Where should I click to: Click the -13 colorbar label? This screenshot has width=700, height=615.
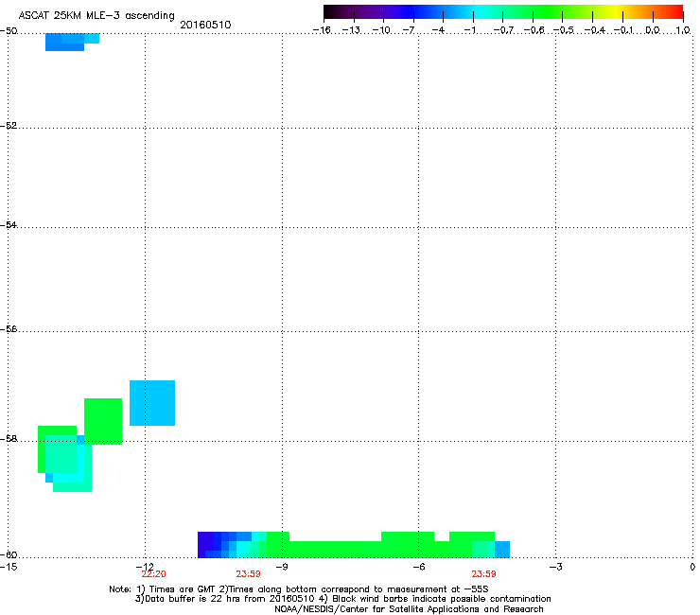[x=351, y=30]
